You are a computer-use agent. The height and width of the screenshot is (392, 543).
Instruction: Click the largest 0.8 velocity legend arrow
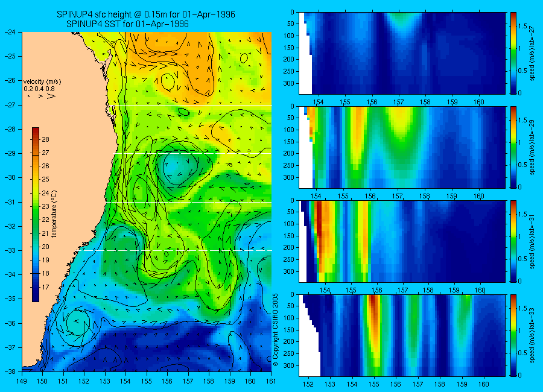51,96
